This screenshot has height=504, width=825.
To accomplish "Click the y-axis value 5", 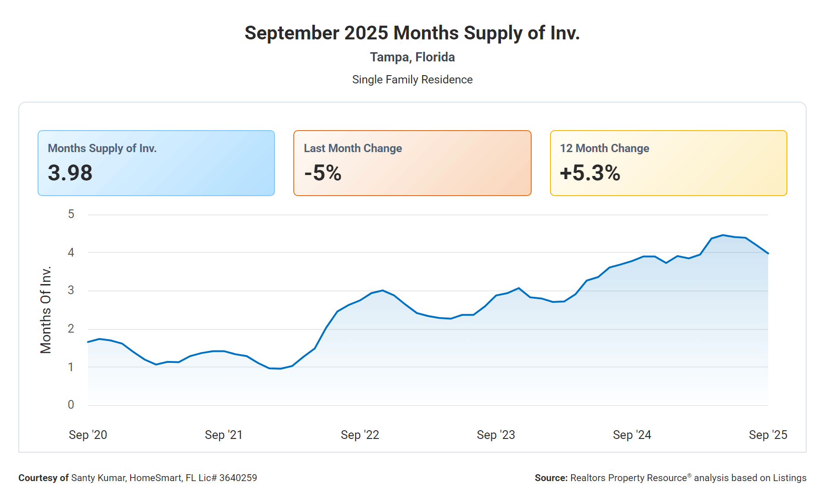I will pyautogui.click(x=71, y=214).
